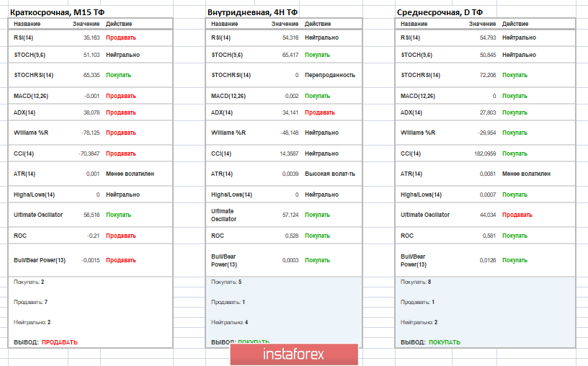Select 'Williams %R' label in M15 table

point(31,133)
